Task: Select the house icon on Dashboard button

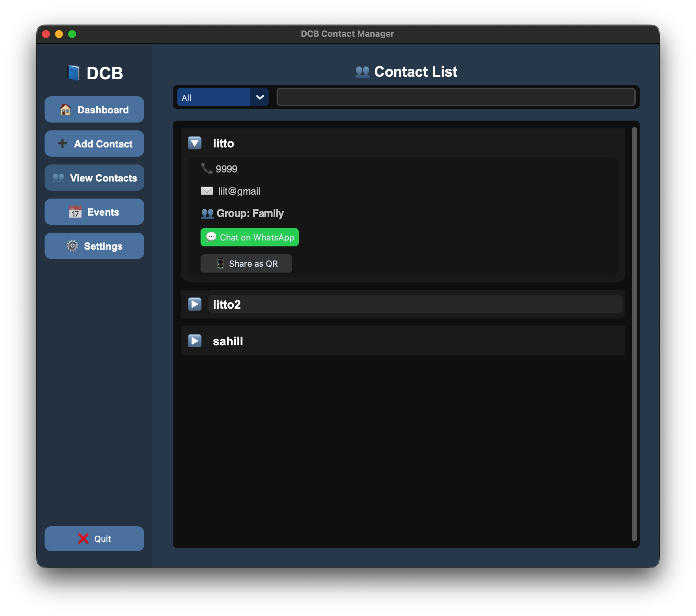Action: (66, 109)
